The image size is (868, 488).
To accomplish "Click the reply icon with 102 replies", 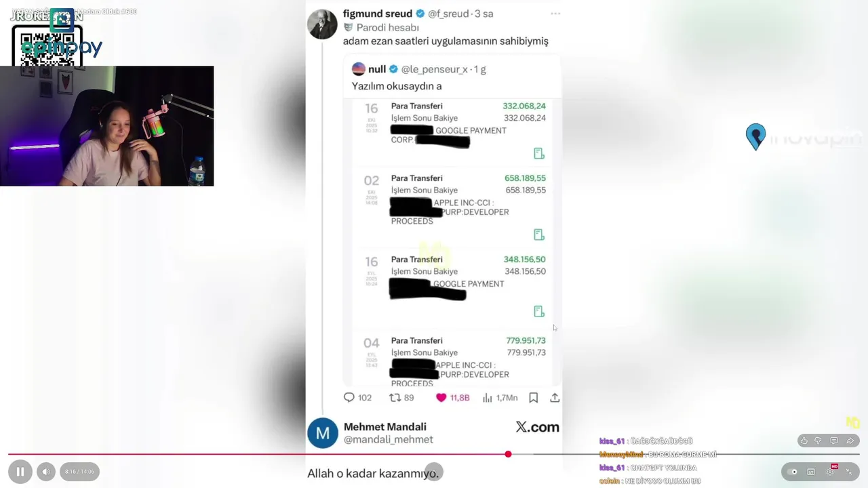I will coord(349,398).
